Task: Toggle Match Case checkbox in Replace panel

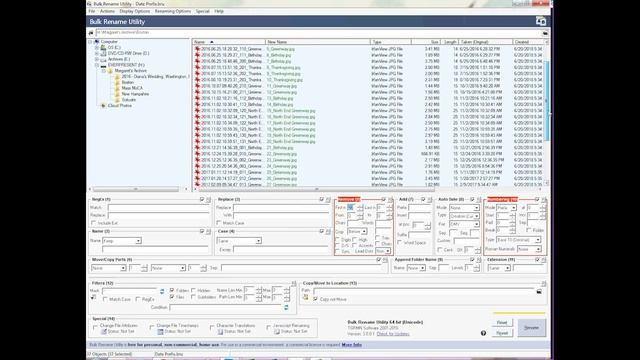Action: pyautogui.click(x=219, y=223)
